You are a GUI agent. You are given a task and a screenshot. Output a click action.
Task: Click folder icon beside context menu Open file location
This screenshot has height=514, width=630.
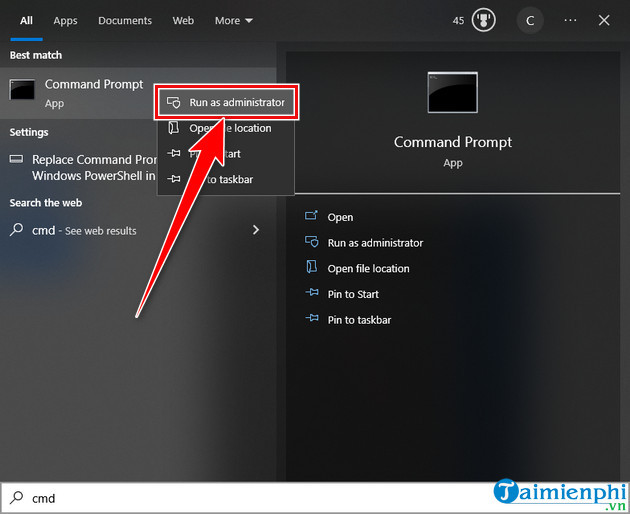tap(173, 128)
